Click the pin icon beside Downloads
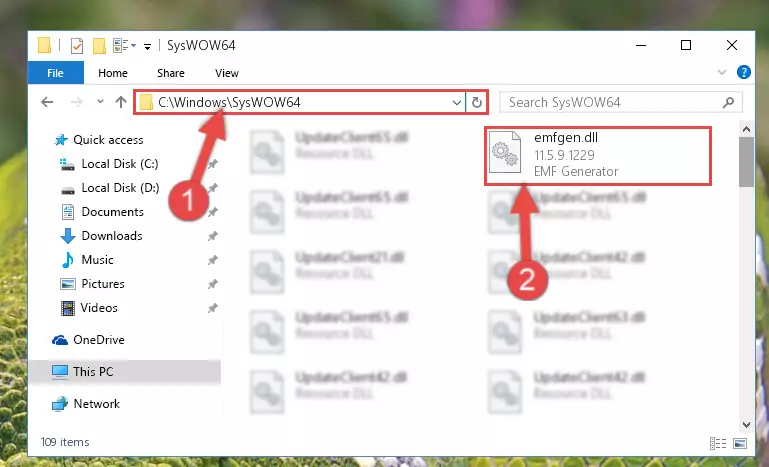 coord(212,236)
